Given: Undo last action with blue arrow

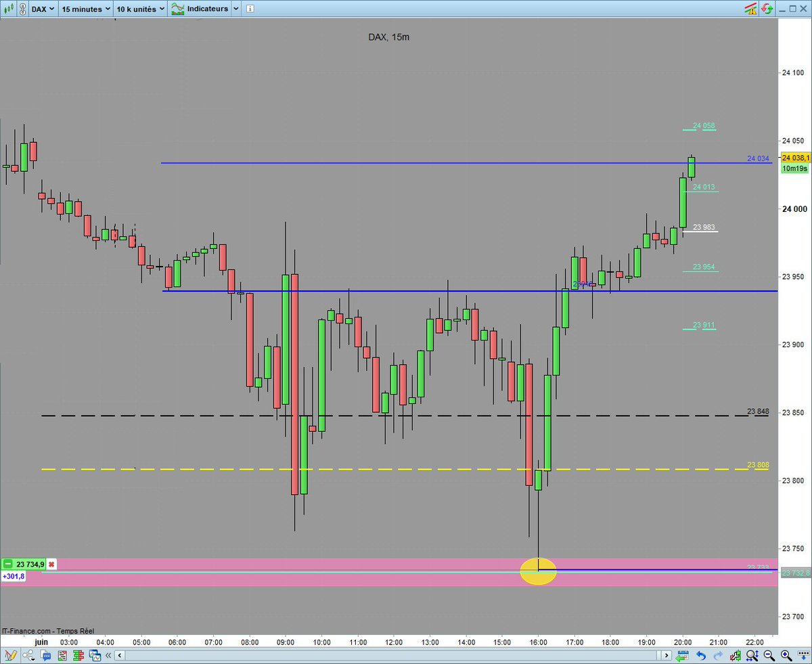Looking at the screenshot, I should [x=701, y=655].
